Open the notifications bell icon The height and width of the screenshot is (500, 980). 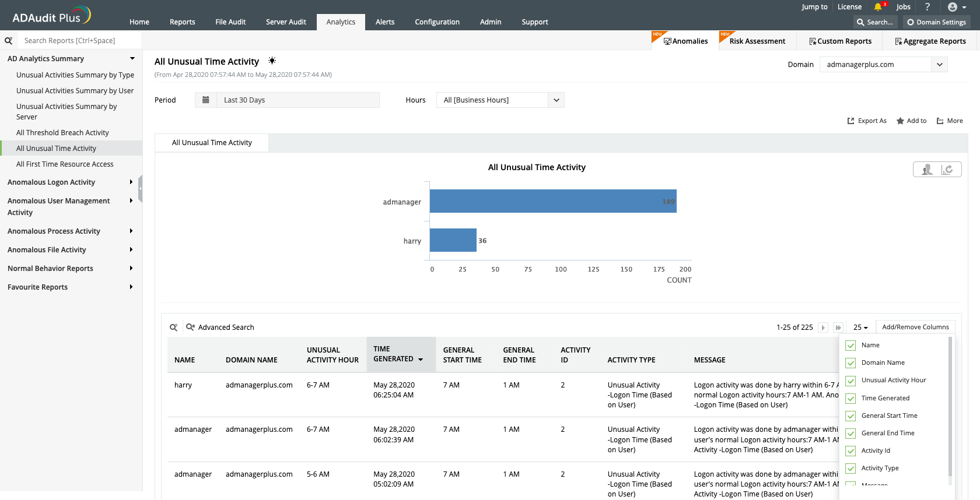[x=878, y=7]
